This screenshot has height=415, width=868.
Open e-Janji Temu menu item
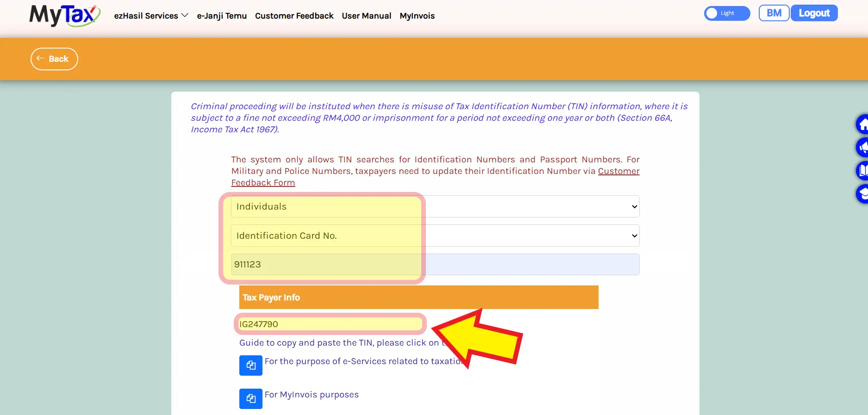click(x=222, y=16)
